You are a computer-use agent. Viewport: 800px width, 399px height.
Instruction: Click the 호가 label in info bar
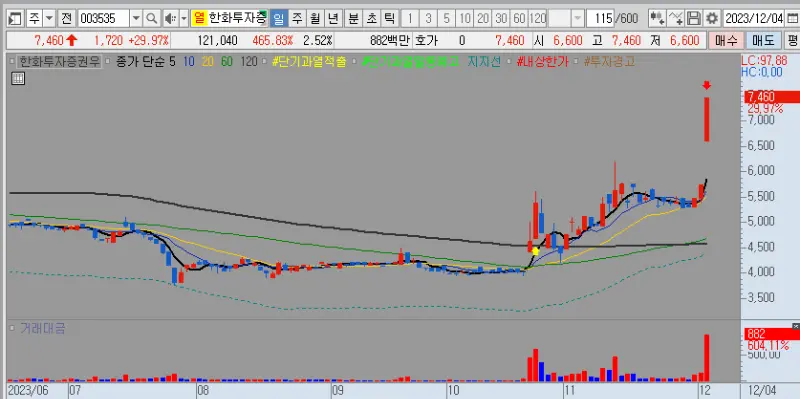tap(427, 40)
